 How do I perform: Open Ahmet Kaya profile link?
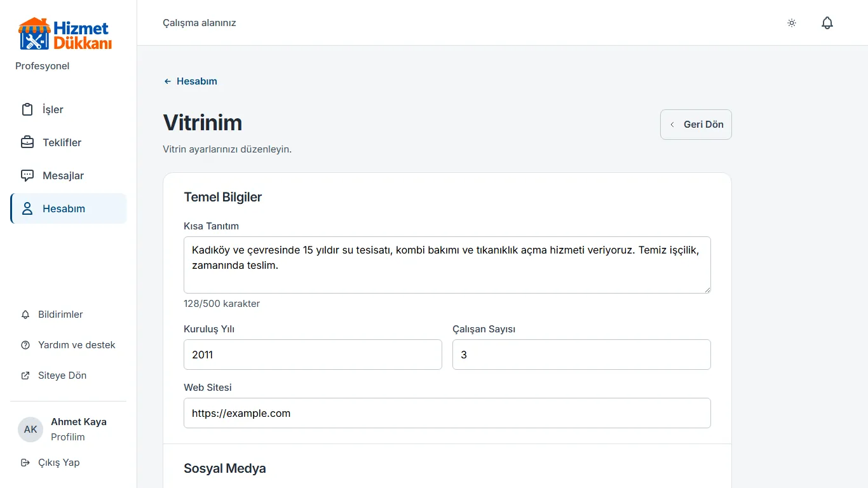[x=69, y=430]
